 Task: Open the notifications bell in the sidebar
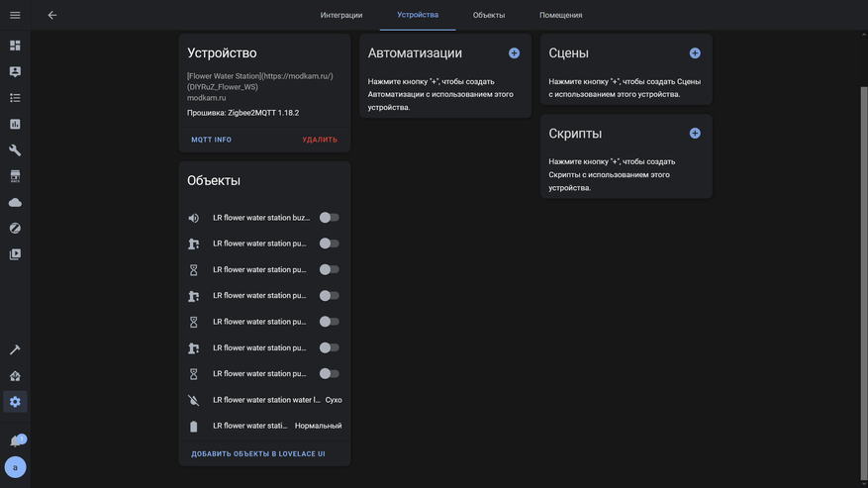point(16,440)
